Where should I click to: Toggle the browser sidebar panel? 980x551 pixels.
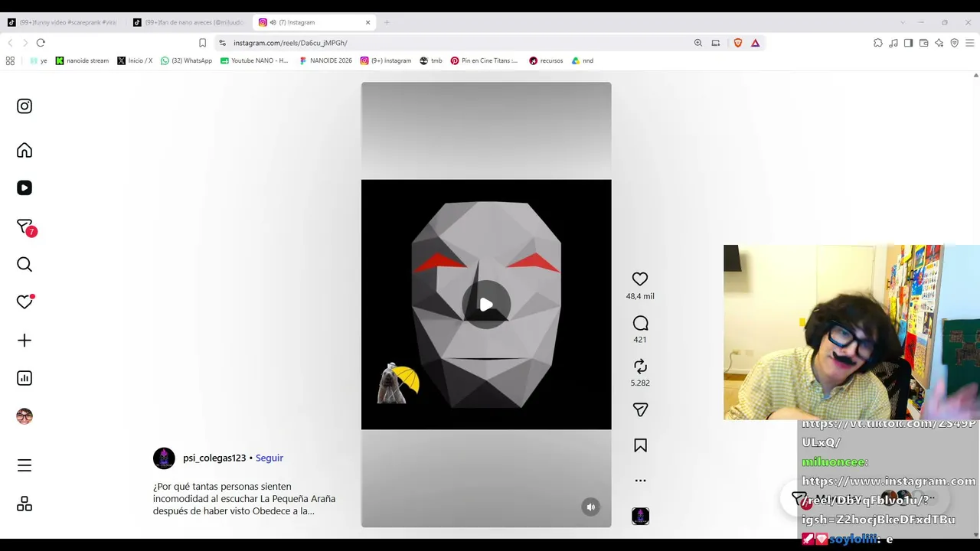coord(908,43)
